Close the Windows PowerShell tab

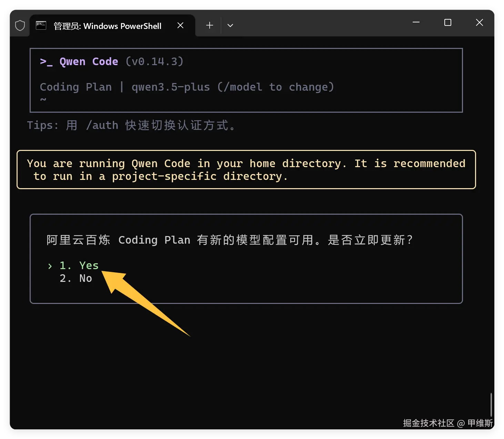180,25
